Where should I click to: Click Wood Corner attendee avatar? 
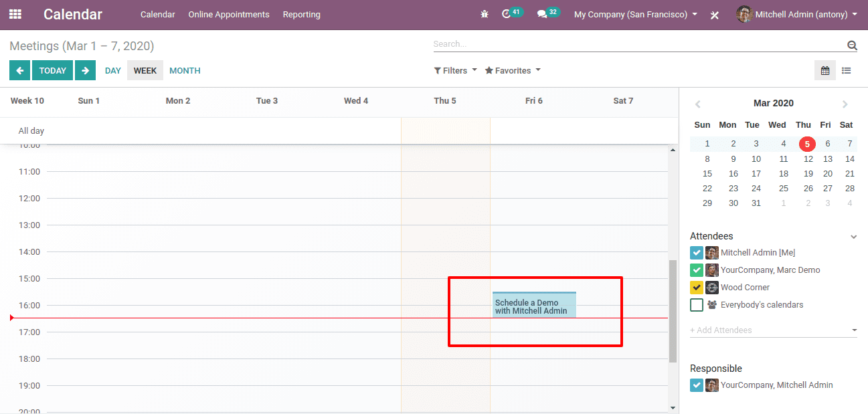pos(712,288)
